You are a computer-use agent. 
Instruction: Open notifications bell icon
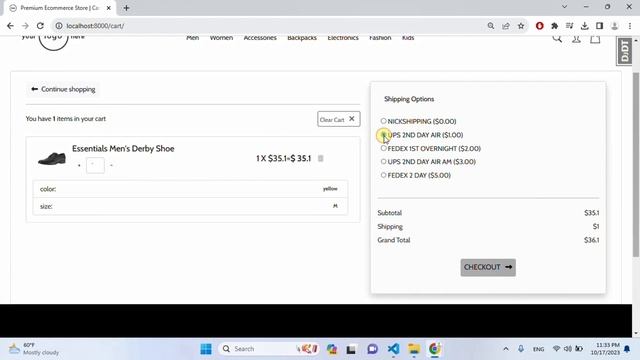[x=627, y=349]
